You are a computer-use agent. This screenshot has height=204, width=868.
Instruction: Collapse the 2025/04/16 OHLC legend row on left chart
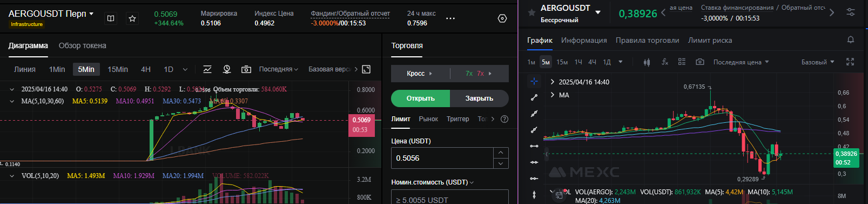[x=12, y=89]
